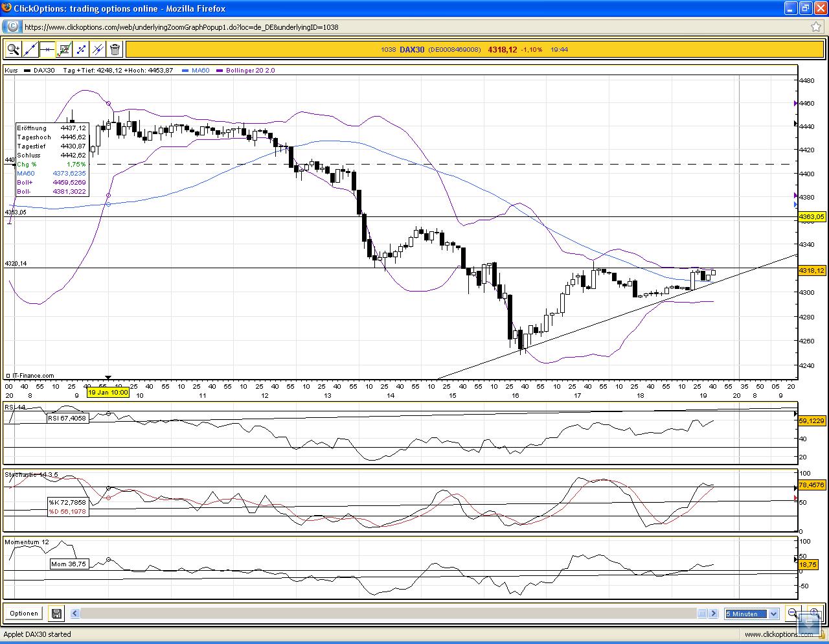Open the 5 Minuten timeframe dropdown
The image size is (829, 644).
pos(773,614)
